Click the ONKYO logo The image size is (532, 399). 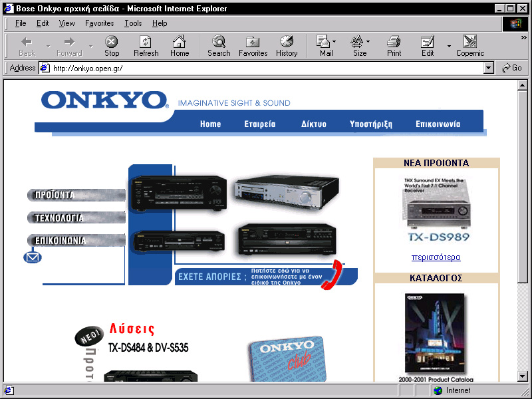[x=105, y=100]
